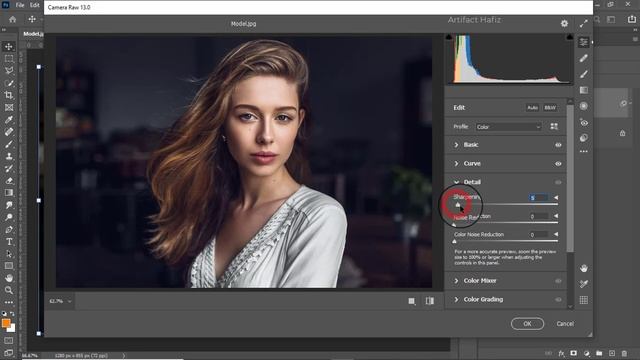This screenshot has width=640, height=360.
Task: Toggle the grid overlay icon
Action: [584, 300]
